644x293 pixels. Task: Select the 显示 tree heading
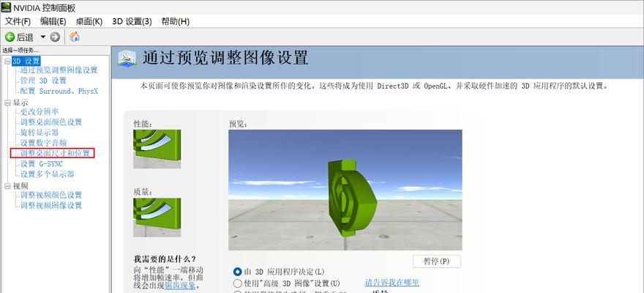(x=20, y=103)
